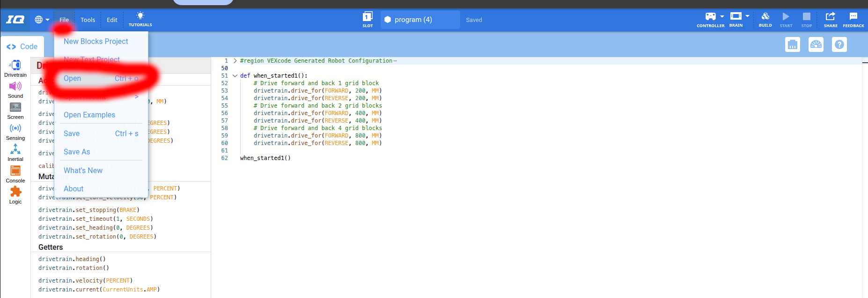Open the Inertial command category
This screenshot has width=868, height=298.
[x=15, y=149]
